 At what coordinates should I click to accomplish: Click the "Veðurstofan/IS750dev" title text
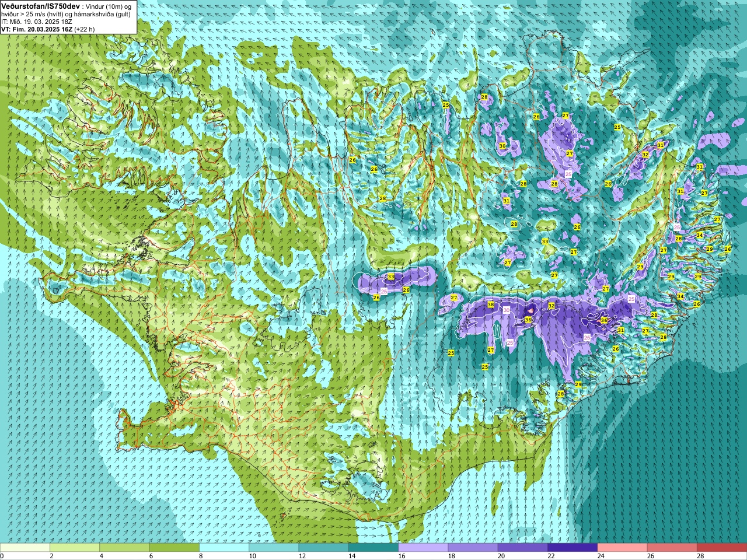pyautogui.click(x=40, y=5)
